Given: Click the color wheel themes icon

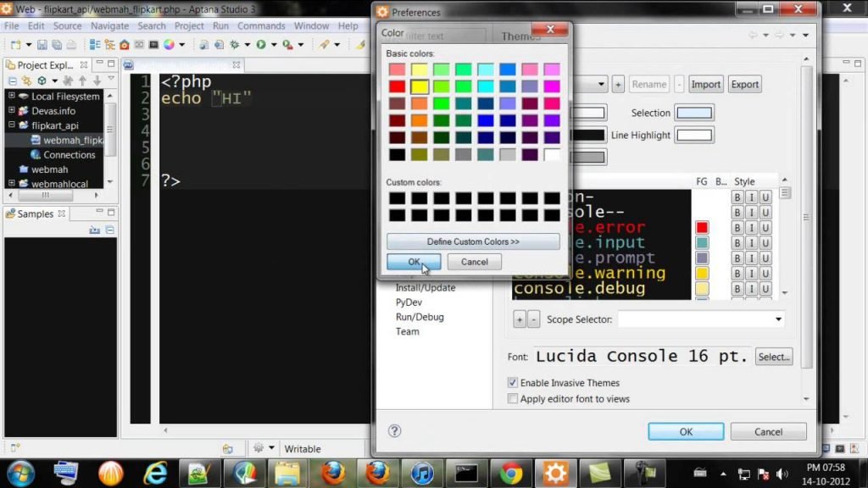Looking at the screenshot, I should pyautogui.click(x=169, y=45).
